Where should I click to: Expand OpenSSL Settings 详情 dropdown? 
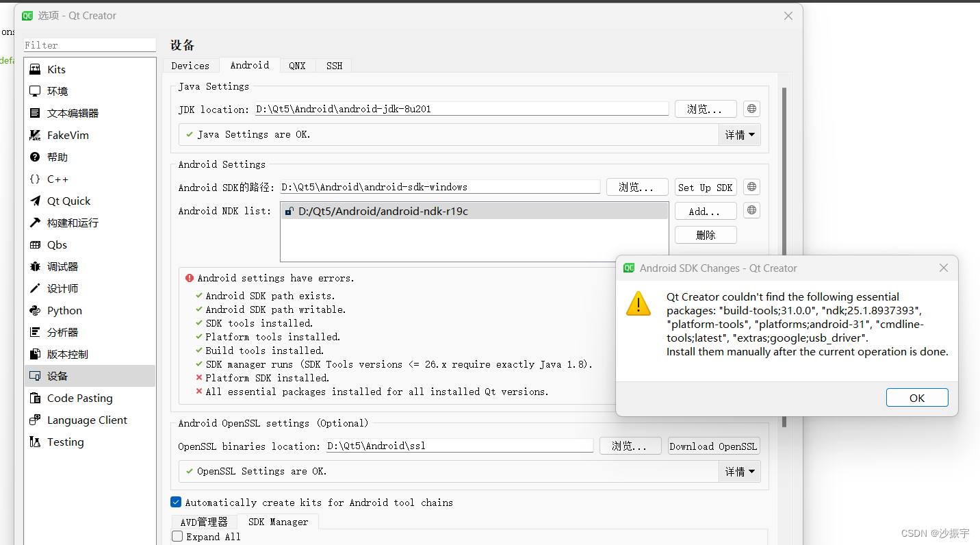coord(740,472)
